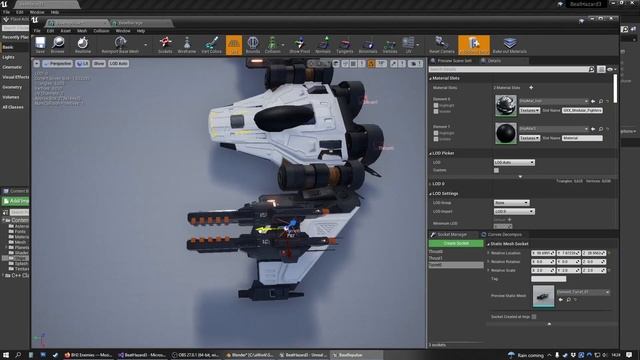
Task: Click the UV toolbar icon
Action: coord(408,44)
